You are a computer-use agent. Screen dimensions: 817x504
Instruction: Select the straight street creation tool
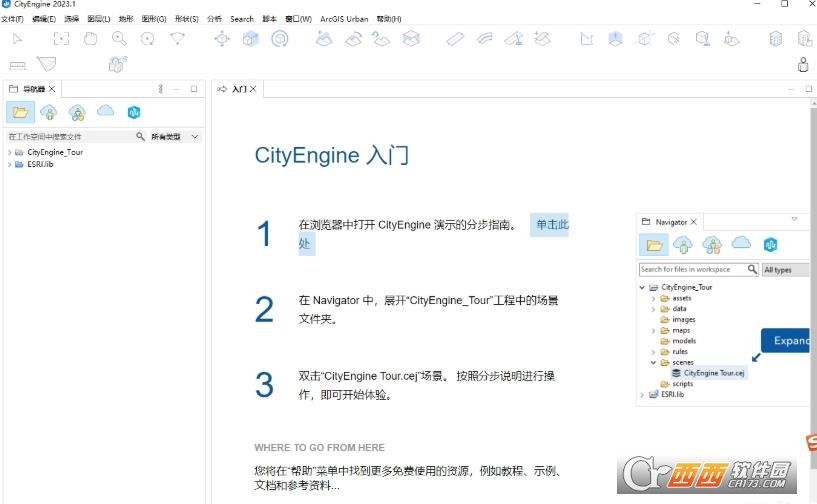(455, 39)
